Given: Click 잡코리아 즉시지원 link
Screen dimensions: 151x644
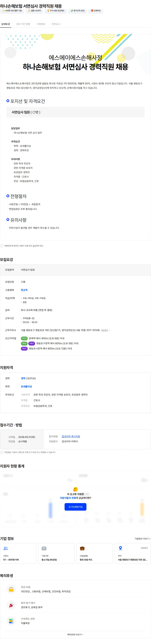Looking at the screenshot, I should click(71, 436).
